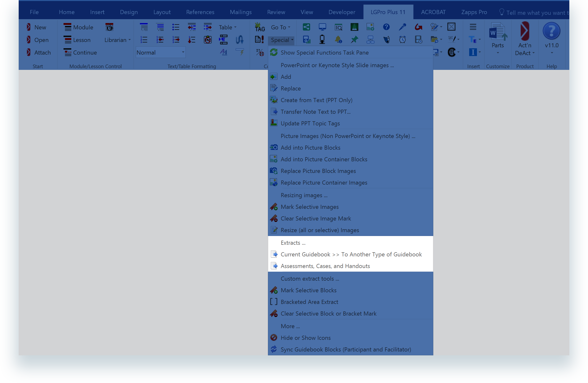This screenshot has width=588, height=383.
Task: Choose Transfer Note Text to PPT
Action: (x=350, y=111)
